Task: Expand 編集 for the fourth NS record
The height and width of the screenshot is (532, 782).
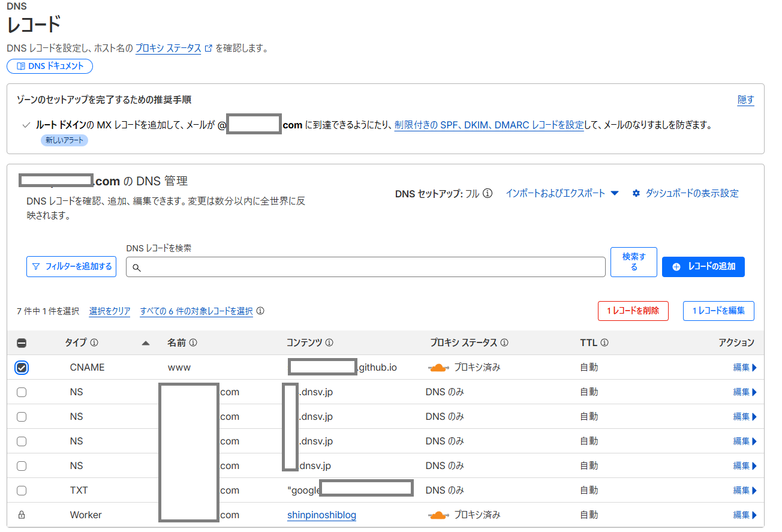Action: pyautogui.click(x=745, y=466)
